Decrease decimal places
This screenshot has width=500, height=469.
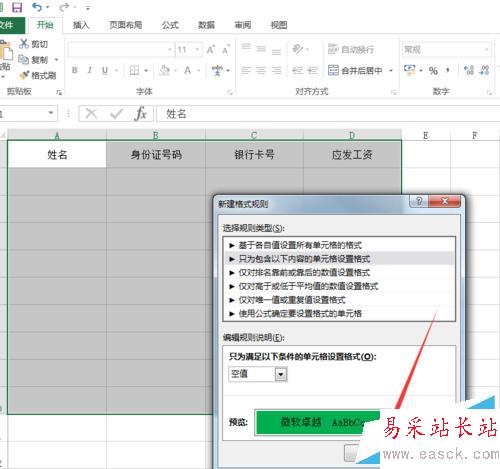click(484, 70)
